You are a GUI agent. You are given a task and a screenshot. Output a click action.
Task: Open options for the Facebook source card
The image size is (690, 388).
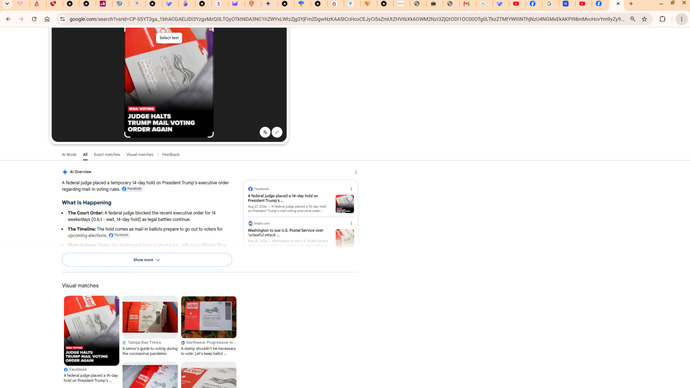point(351,189)
